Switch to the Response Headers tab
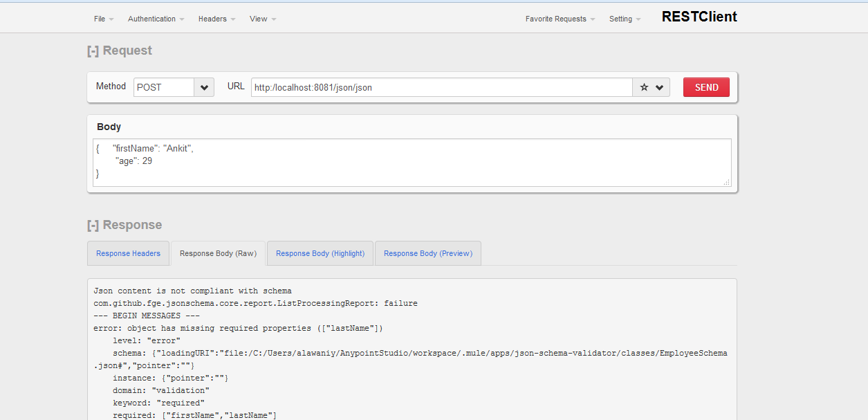 coord(128,253)
